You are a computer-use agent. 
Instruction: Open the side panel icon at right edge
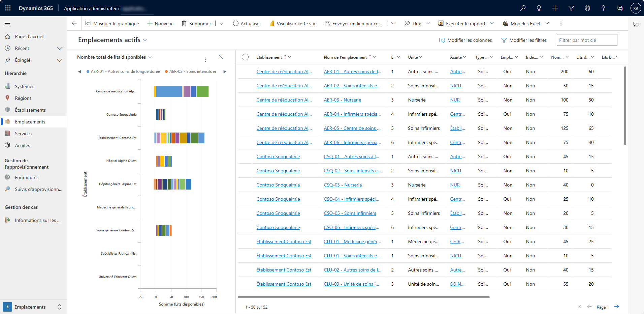[x=636, y=24]
